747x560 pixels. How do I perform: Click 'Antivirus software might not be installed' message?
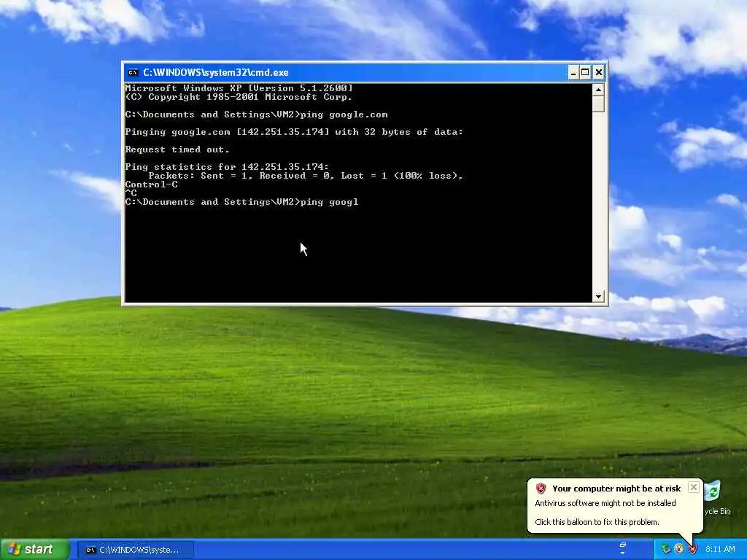point(605,503)
